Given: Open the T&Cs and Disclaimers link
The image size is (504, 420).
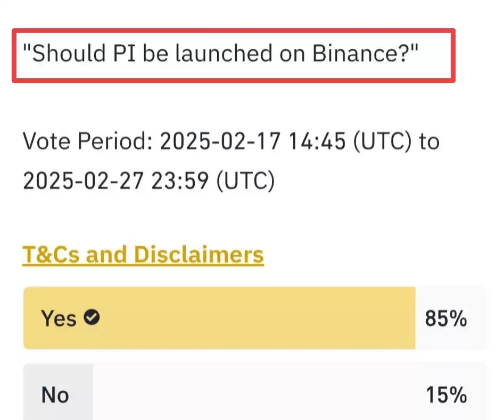Looking at the screenshot, I should click(x=143, y=255).
